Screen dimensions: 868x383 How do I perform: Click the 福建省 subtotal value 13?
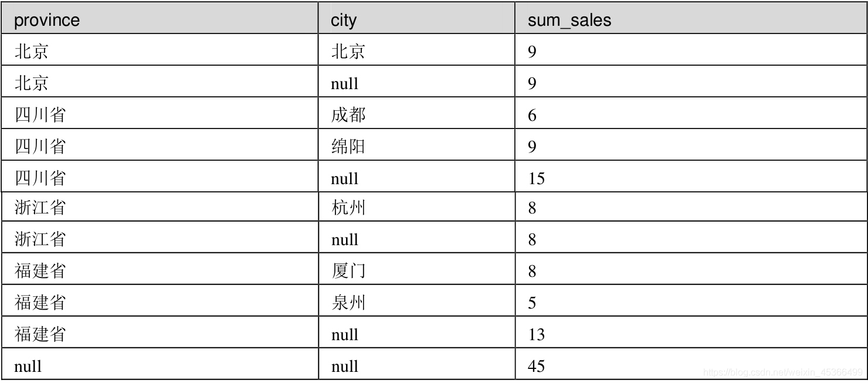coord(536,335)
